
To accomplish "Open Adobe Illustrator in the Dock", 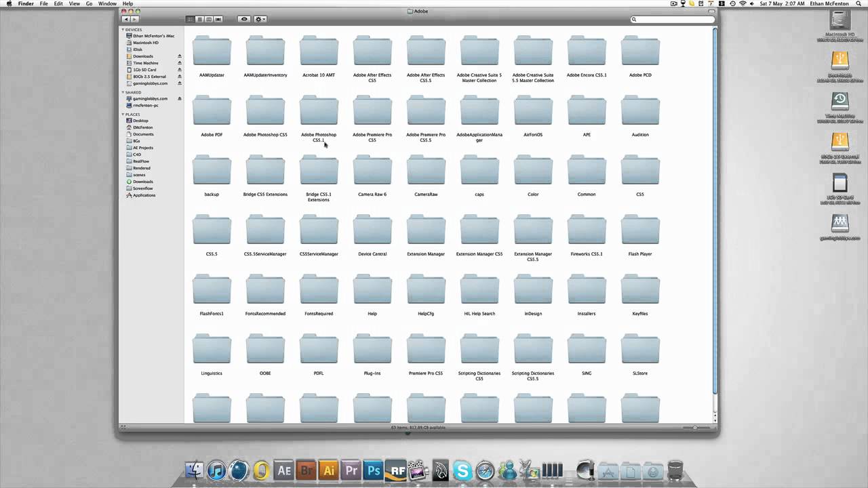I will coord(329,470).
